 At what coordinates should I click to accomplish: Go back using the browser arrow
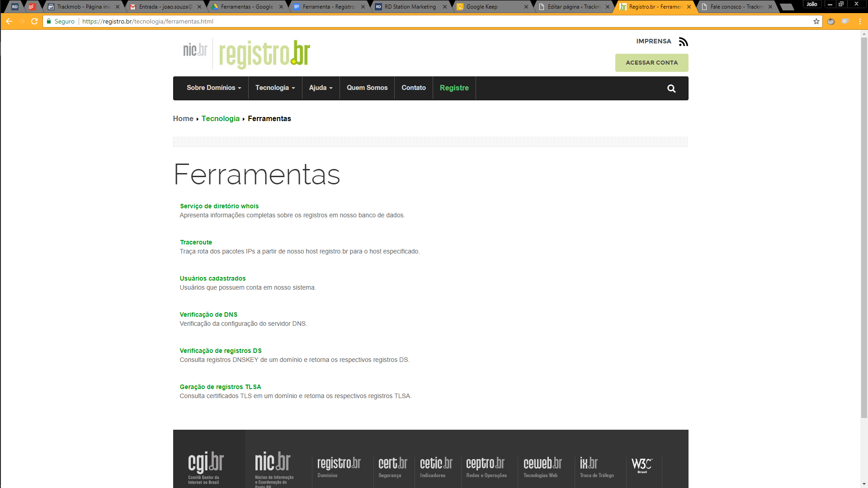[9, 21]
